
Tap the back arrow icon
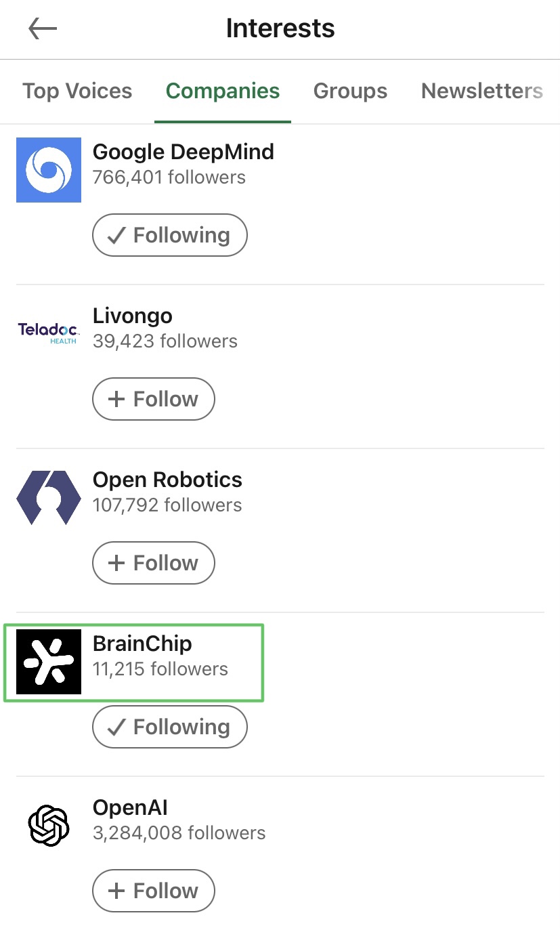(x=43, y=29)
